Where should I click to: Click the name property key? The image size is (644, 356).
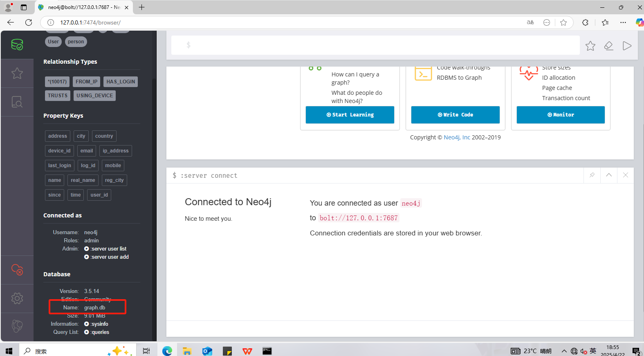[x=55, y=180]
